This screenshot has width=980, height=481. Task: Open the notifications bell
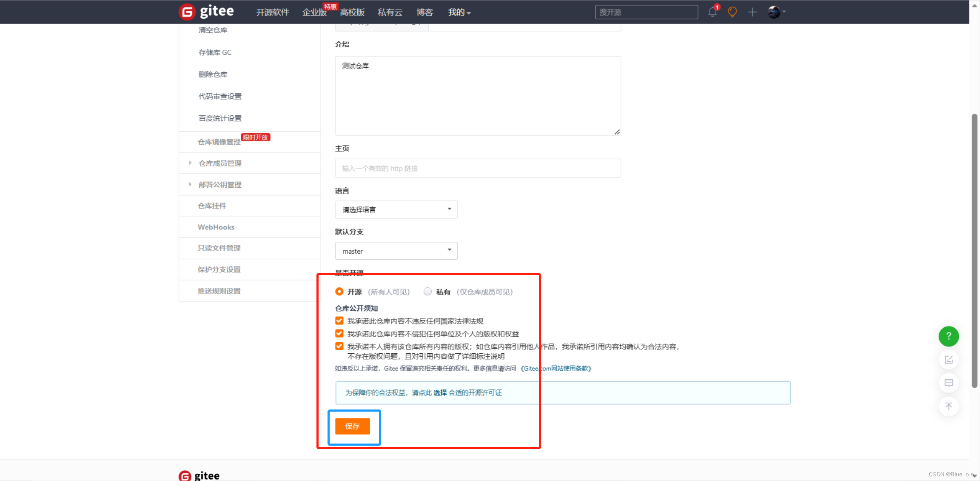pos(712,12)
